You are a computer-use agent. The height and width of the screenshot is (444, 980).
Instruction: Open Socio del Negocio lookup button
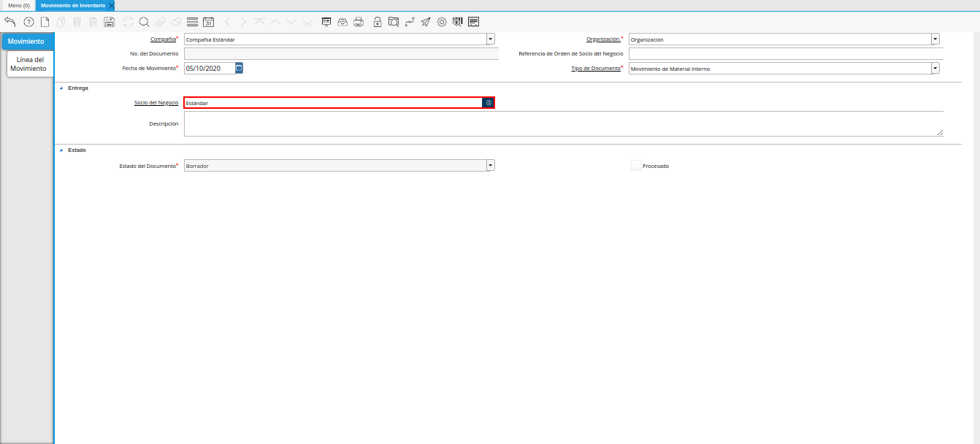click(x=489, y=103)
